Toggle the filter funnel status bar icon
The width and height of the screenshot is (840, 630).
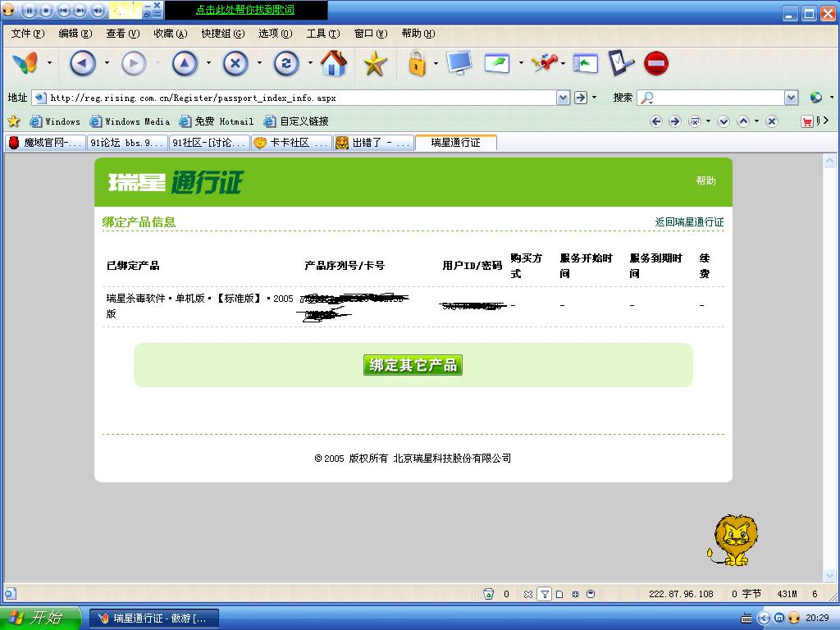click(545, 594)
